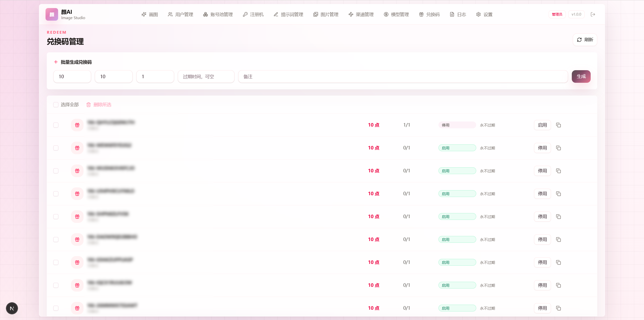Click the 10 点 value in the first row

374,125
